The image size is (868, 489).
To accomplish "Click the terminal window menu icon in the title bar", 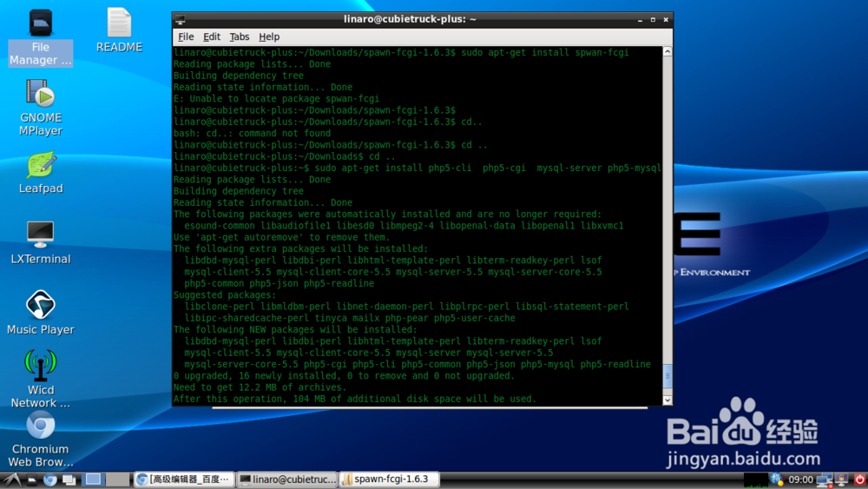I will point(181,19).
